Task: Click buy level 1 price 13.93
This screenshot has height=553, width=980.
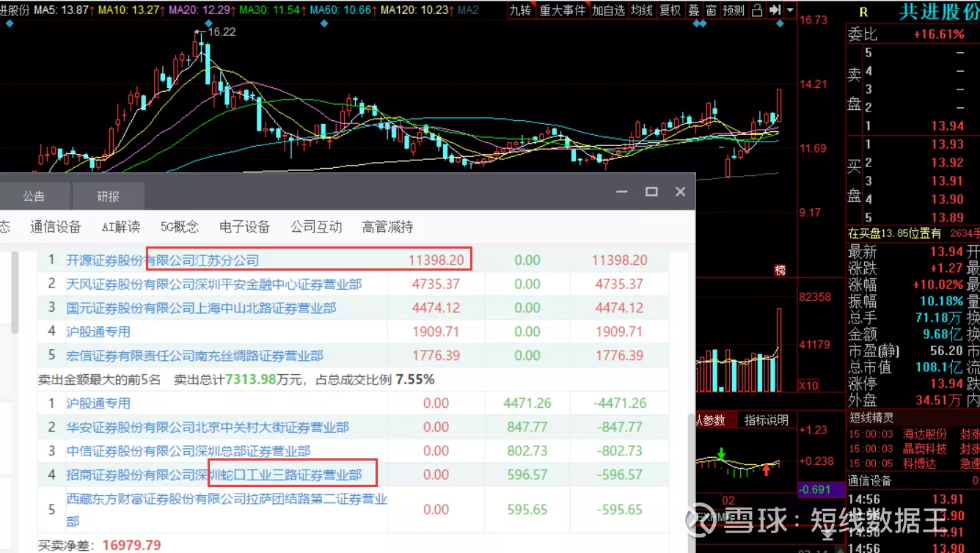Action: click(x=947, y=144)
